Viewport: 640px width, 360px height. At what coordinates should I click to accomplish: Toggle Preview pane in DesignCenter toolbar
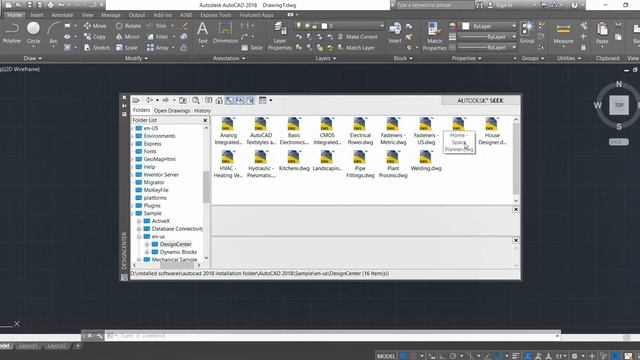point(240,100)
